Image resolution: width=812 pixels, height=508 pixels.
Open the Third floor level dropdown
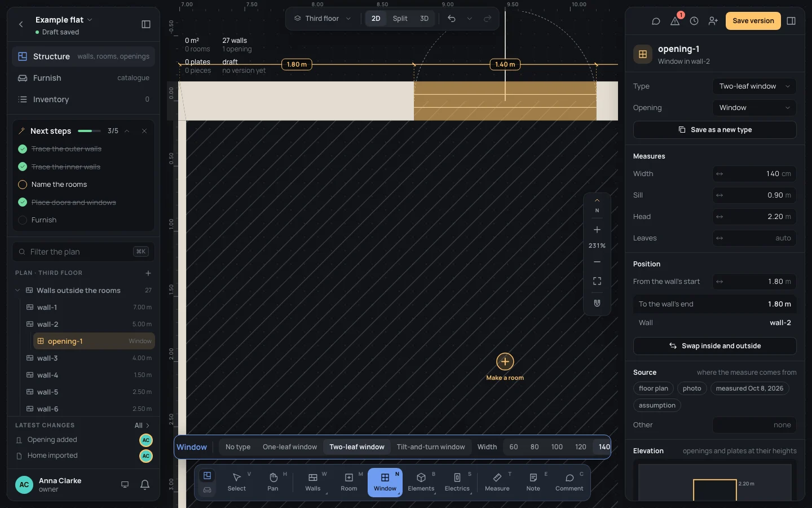[x=323, y=19]
